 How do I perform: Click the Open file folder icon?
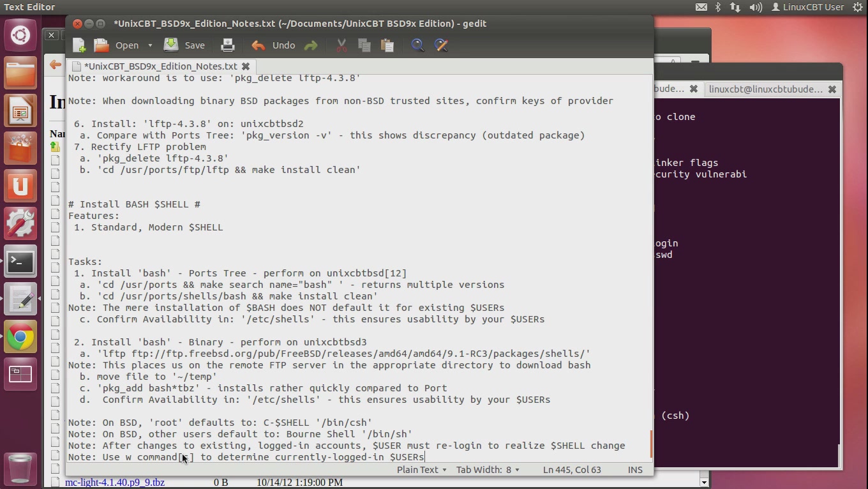coord(101,45)
